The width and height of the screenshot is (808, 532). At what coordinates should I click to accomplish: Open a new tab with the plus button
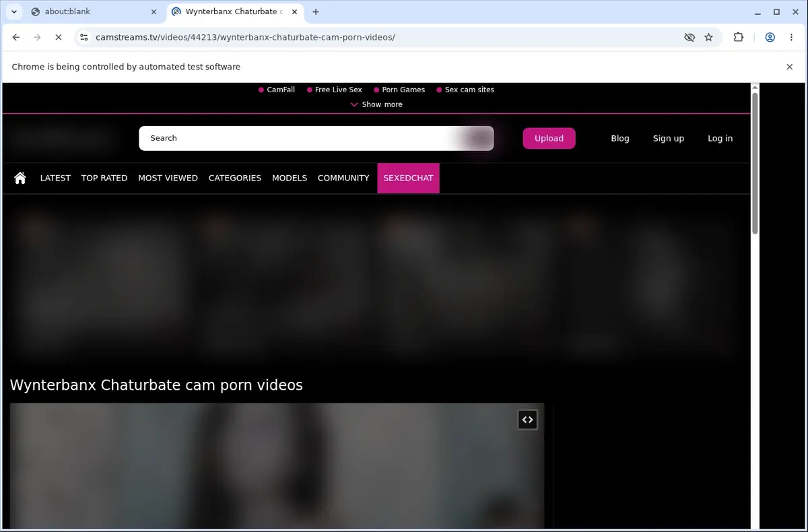point(316,11)
